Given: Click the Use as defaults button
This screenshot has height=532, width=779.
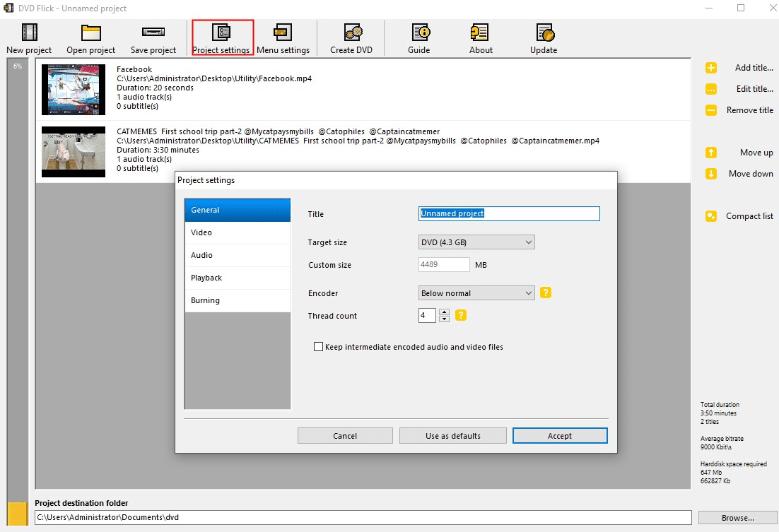Looking at the screenshot, I should coord(452,436).
